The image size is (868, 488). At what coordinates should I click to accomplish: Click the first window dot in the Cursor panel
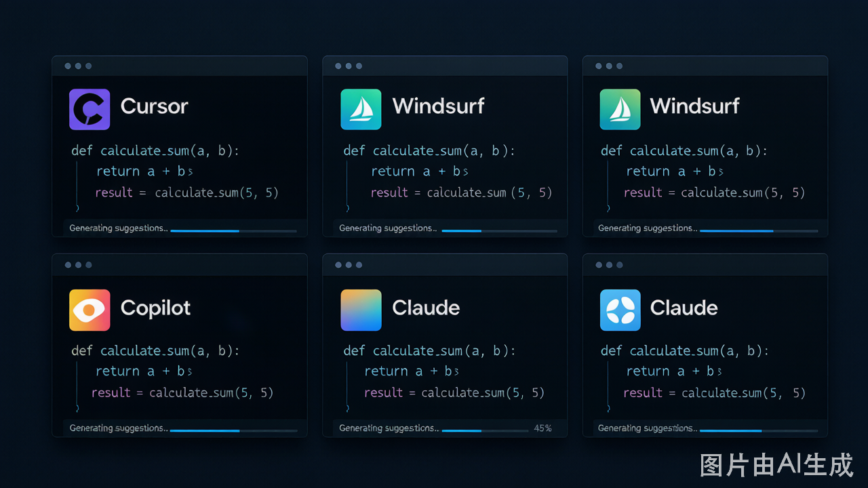[68, 66]
